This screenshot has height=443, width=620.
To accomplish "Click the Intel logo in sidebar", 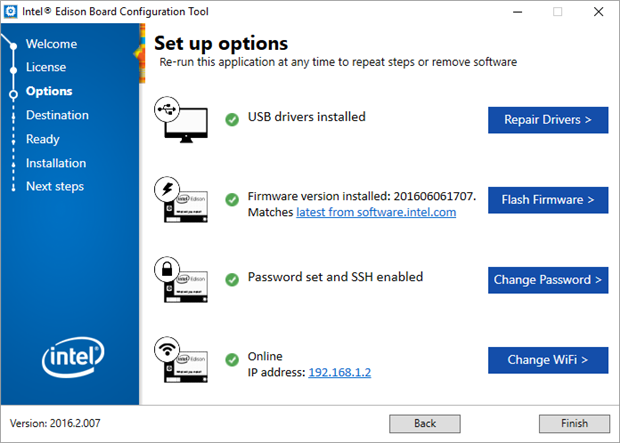I will (x=69, y=358).
